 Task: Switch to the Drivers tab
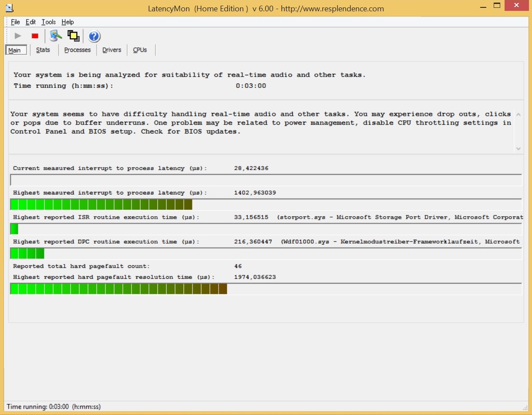[x=112, y=50]
